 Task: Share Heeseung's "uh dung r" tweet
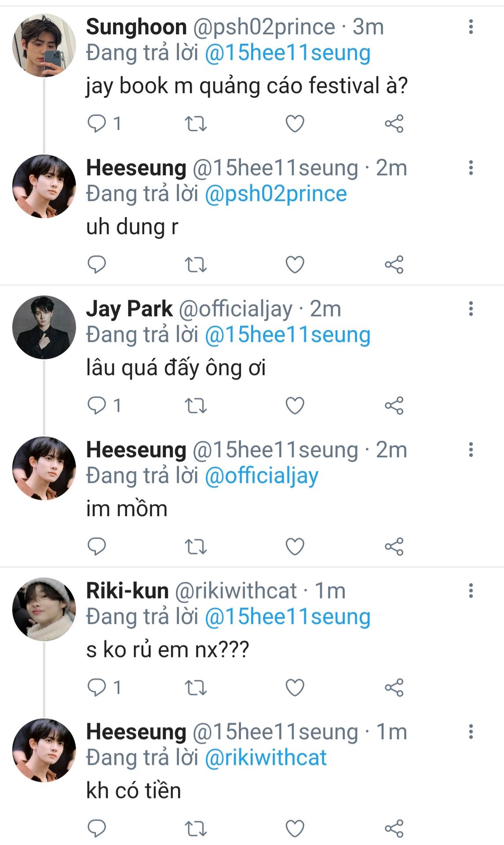pyautogui.click(x=394, y=265)
